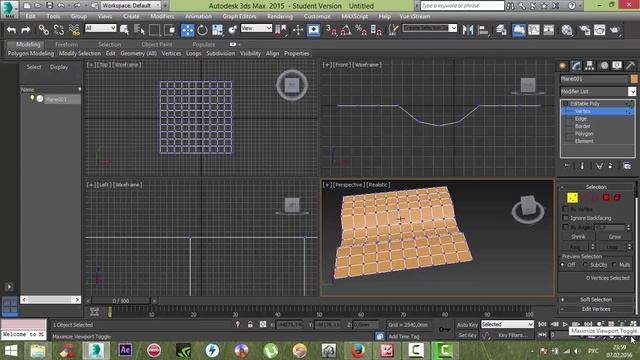Open the key filter Selected dropdown
Viewport: 640px width, 360px height.
[x=507, y=324]
